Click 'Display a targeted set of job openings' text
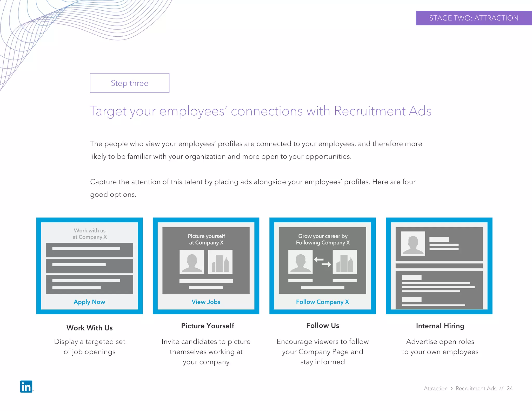Viewport: 532px width, 411px height. coord(90,347)
